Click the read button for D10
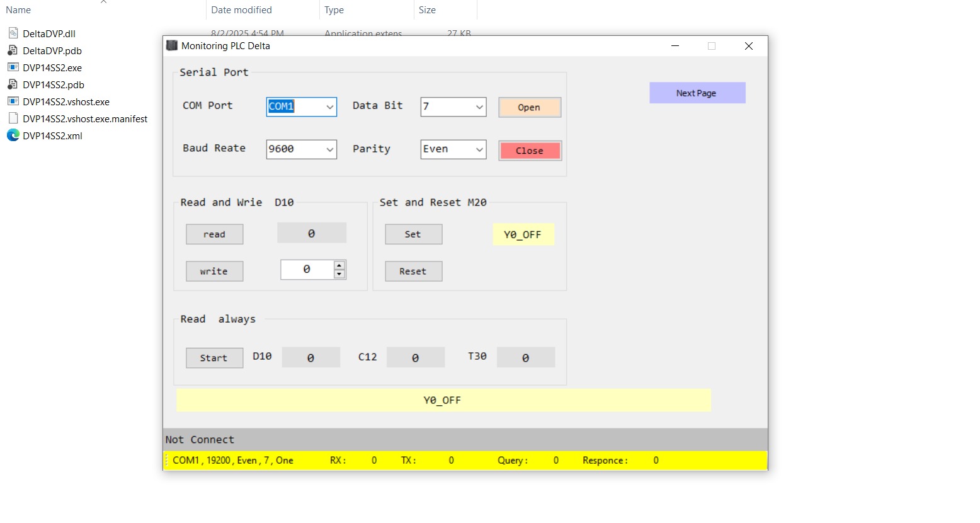Viewport: 980px width, 523px height. click(214, 234)
